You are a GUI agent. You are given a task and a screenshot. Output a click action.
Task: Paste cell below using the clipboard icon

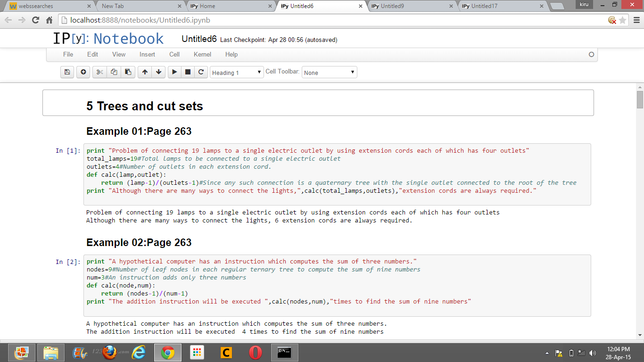pyautogui.click(x=128, y=72)
